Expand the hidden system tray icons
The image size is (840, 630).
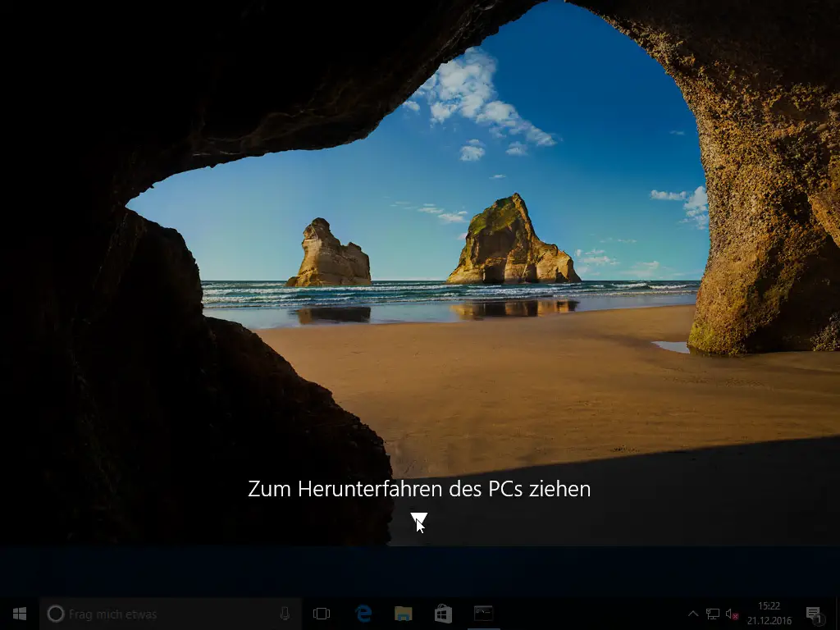coord(692,614)
